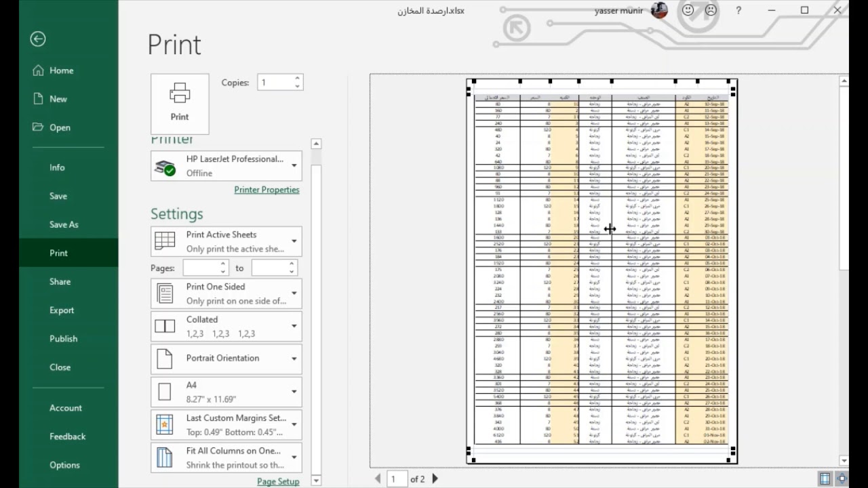Viewport: 868px width, 488px height.
Task: Click the settings panel scrollbar down arrow
Action: coord(316,481)
